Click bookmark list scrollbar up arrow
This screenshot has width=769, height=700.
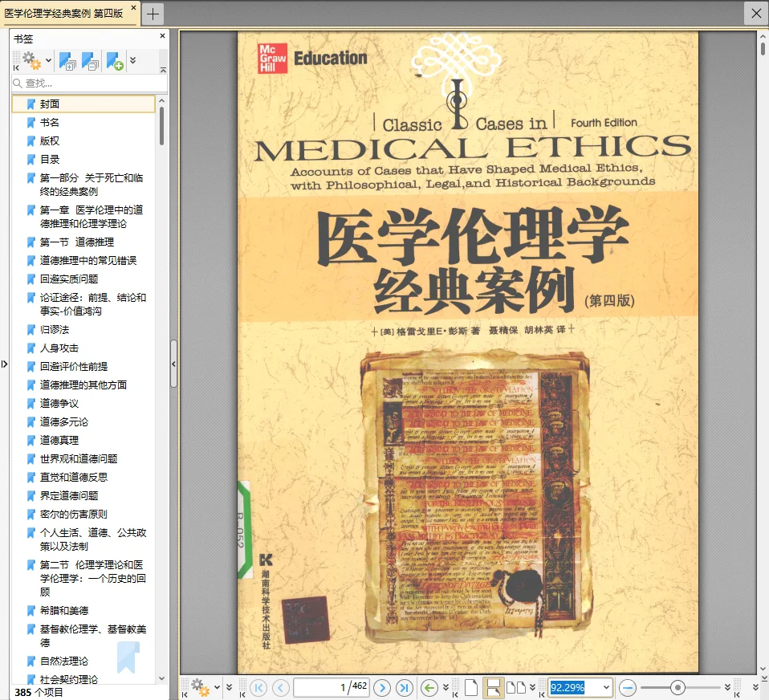click(162, 100)
